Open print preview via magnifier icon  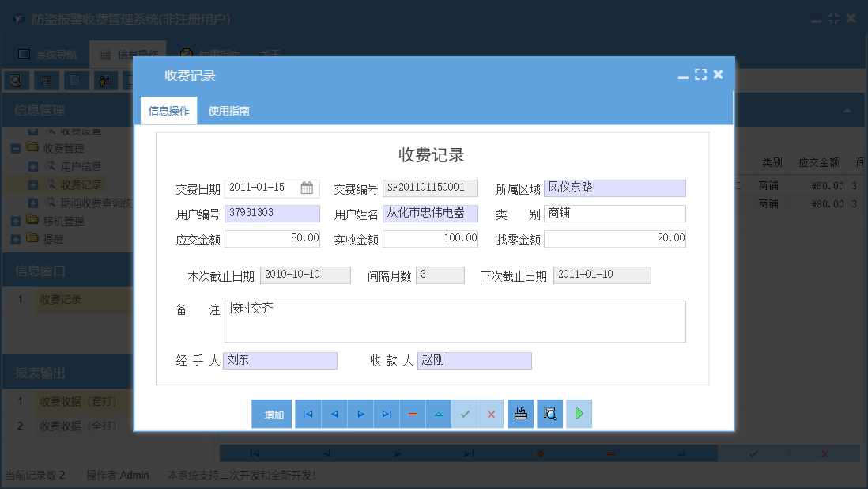549,413
